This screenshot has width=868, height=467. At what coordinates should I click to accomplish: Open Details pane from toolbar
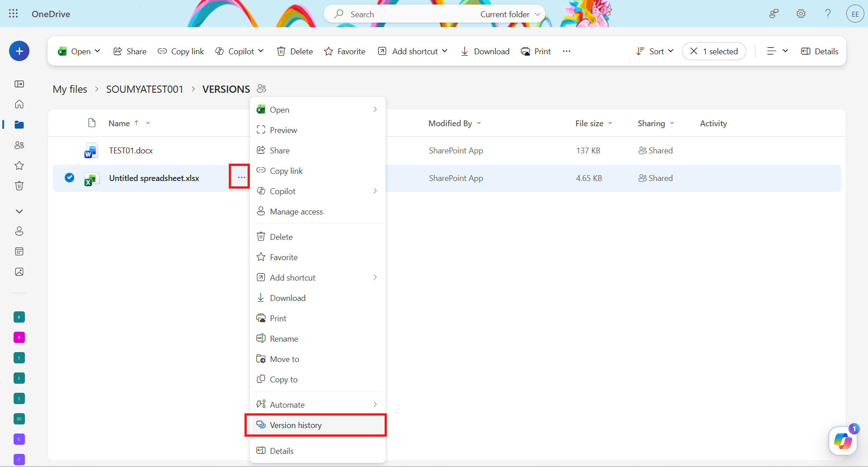point(820,51)
